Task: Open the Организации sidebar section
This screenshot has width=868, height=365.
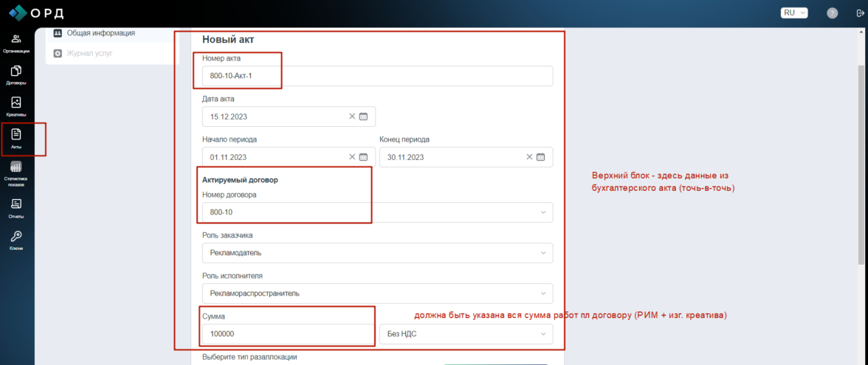Action: [16, 44]
